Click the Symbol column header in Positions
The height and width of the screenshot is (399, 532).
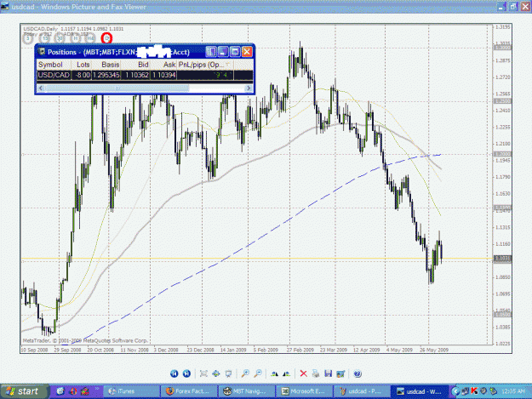coord(54,65)
